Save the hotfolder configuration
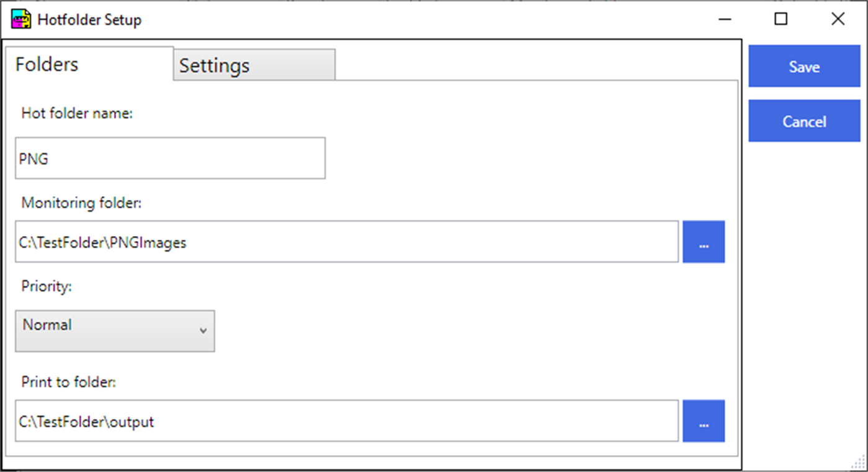Image resolution: width=868 pixels, height=472 pixels. point(803,66)
